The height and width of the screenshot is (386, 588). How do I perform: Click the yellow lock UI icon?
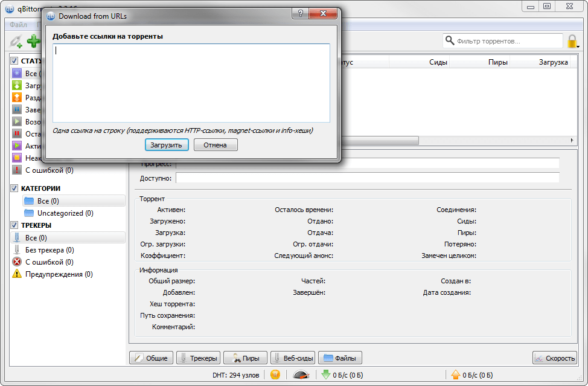coord(572,41)
